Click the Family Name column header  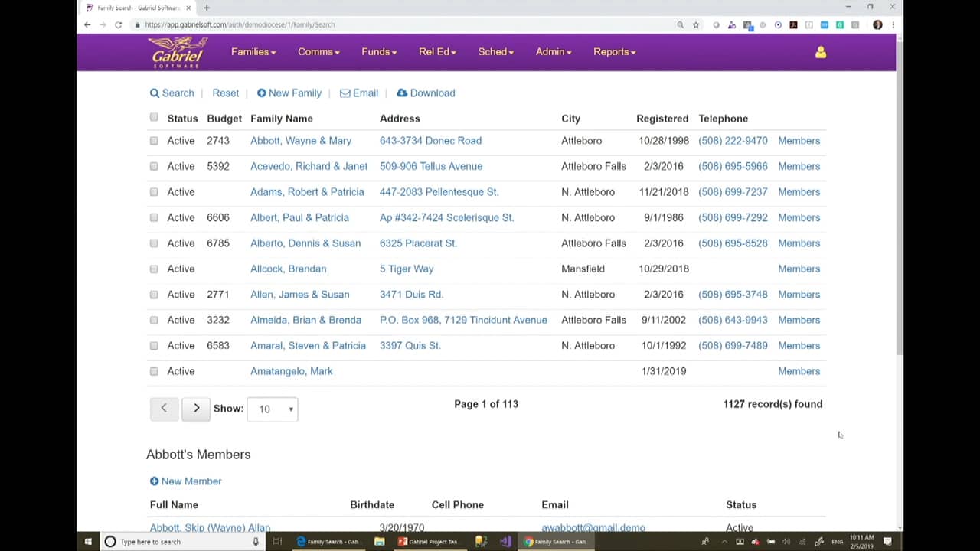[x=281, y=119]
